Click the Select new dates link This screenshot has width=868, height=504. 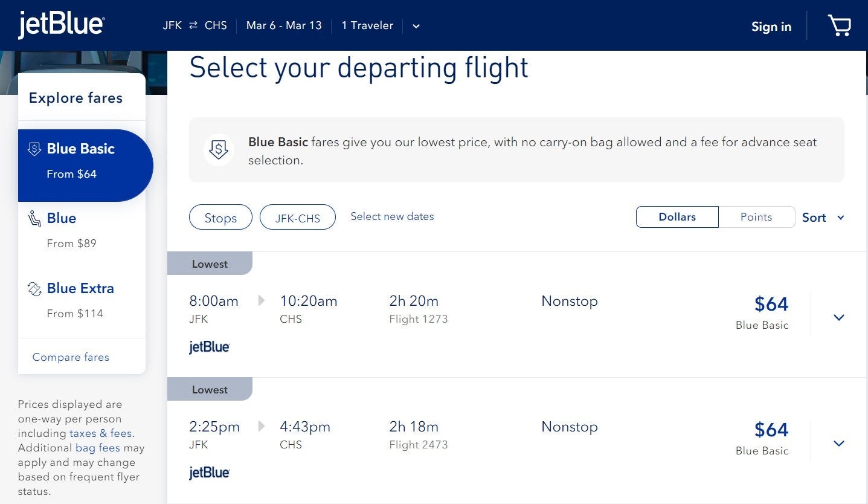pyautogui.click(x=392, y=216)
